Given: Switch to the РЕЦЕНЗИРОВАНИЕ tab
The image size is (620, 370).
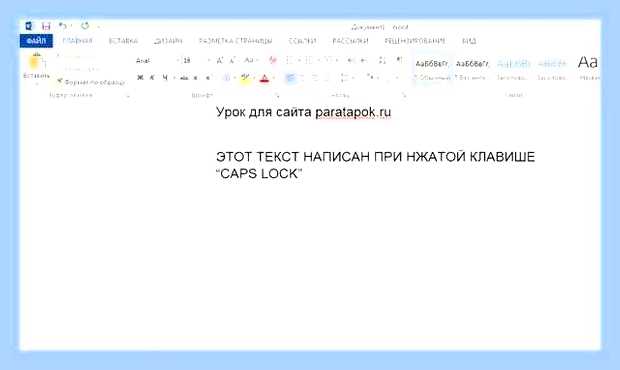Looking at the screenshot, I should tap(415, 41).
